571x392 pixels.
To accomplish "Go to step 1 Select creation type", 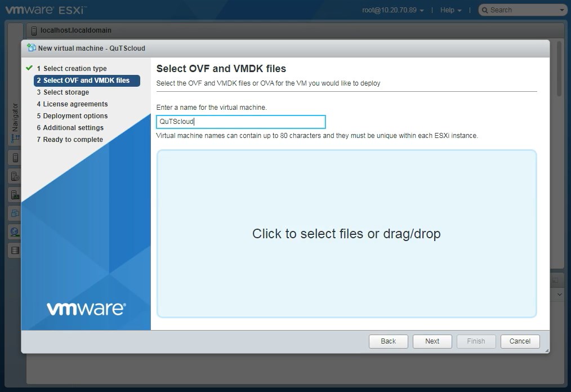I will (72, 69).
